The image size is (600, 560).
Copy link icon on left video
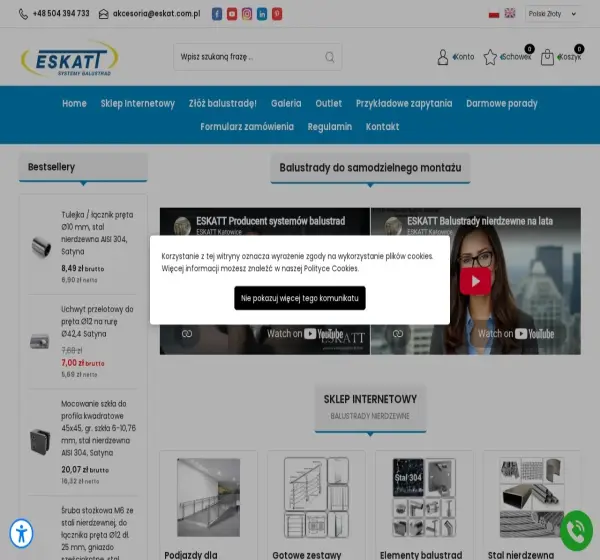[187, 334]
